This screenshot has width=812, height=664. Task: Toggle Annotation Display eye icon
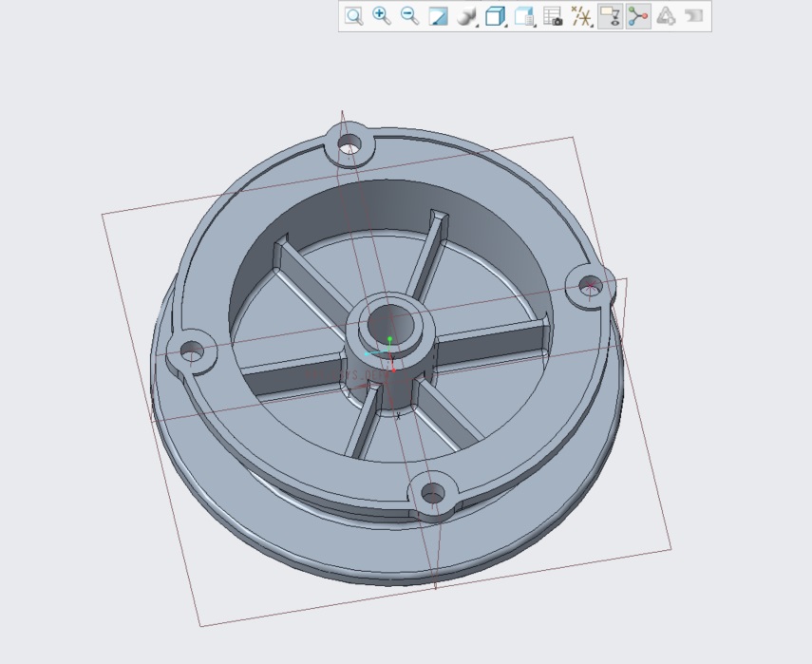coord(610,16)
